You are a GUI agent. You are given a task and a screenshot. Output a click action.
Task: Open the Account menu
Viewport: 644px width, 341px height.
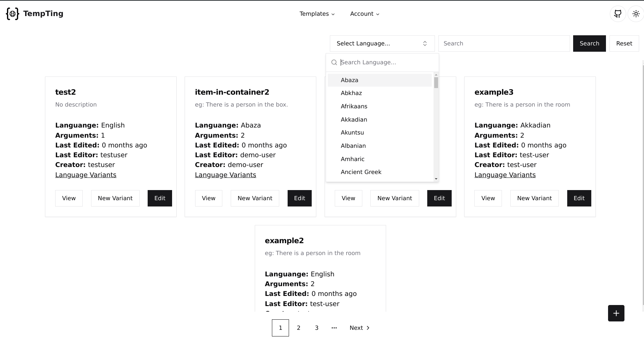pyautogui.click(x=364, y=14)
